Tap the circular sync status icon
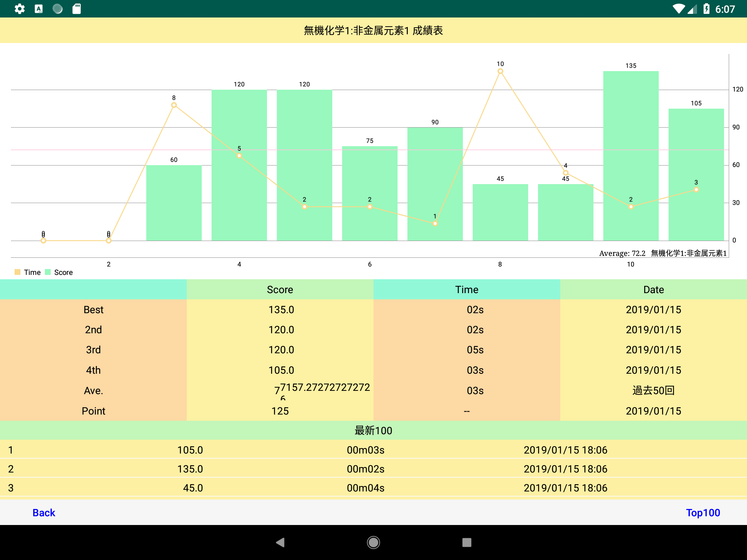Screen dimensions: 747x560 tap(58, 9)
